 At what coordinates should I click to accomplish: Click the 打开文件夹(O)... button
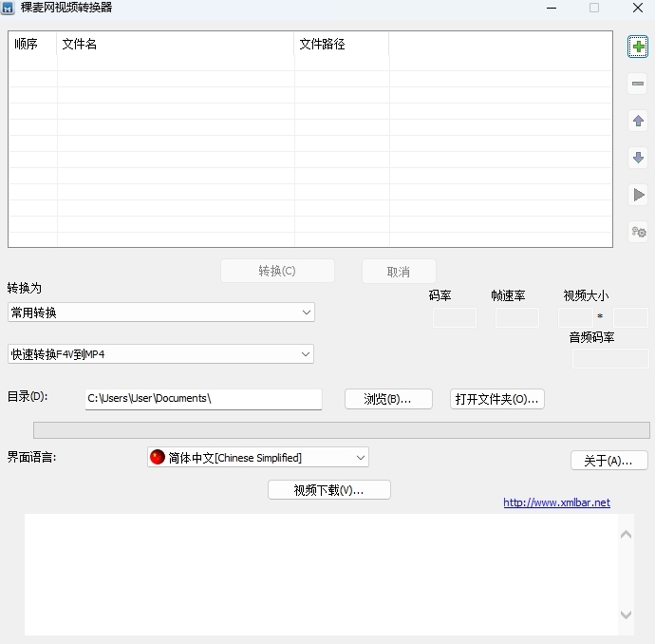pos(496,399)
